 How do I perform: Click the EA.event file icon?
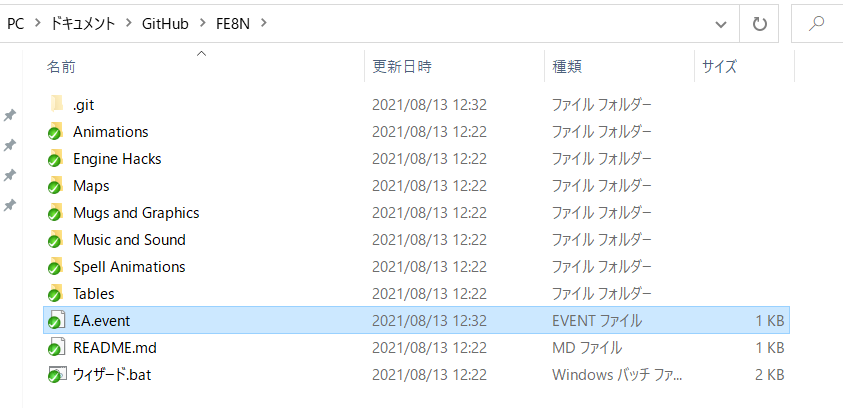(x=55, y=320)
